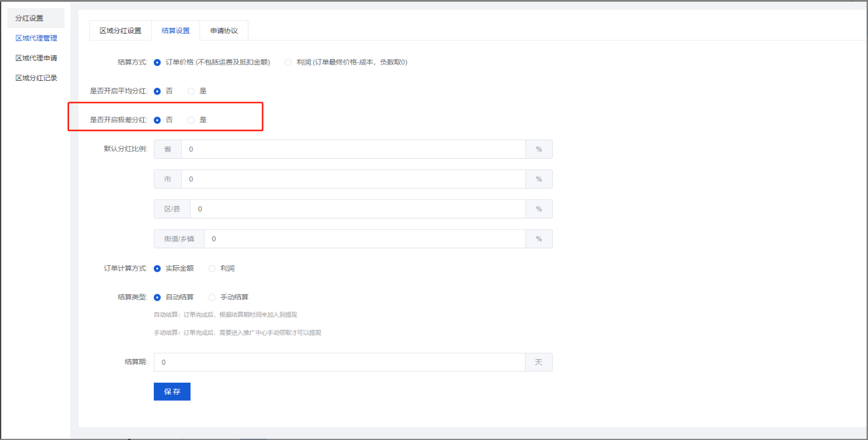Enable average dividend by selecting 是
The image size is (868, 440).
click(x=192, y=91)
